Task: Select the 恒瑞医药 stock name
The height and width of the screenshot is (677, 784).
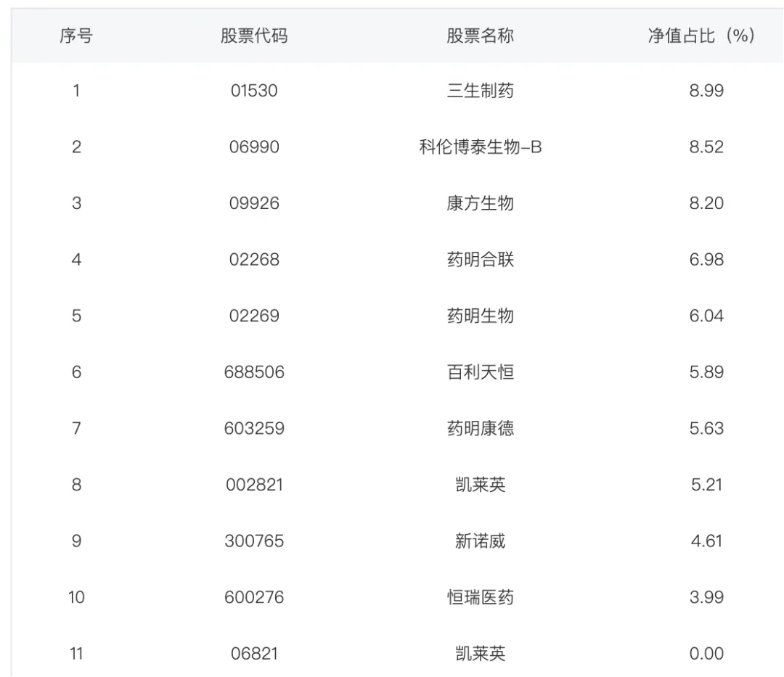Action: coord(480,597)
